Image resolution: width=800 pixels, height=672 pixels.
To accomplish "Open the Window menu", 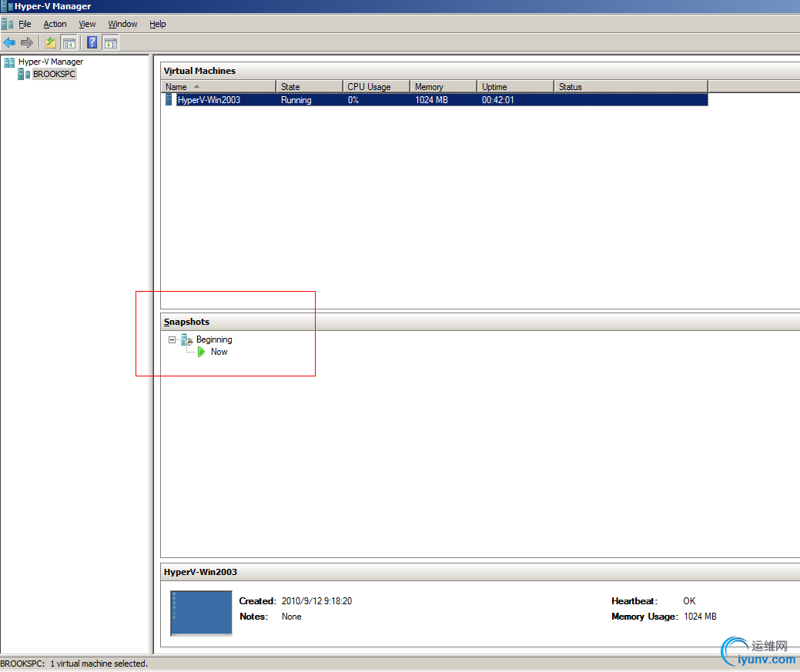I will point(122,24).
